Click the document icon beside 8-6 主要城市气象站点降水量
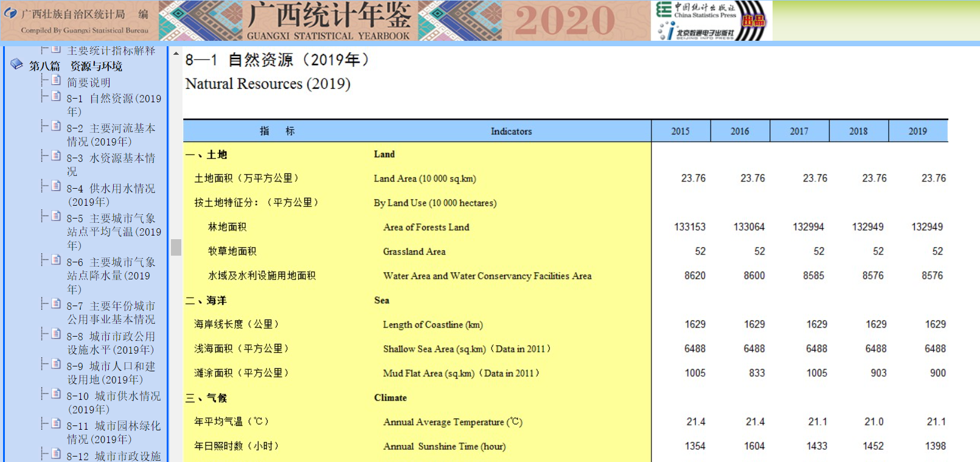Viewport: 980px width, 462px height. tap(56, 260)
